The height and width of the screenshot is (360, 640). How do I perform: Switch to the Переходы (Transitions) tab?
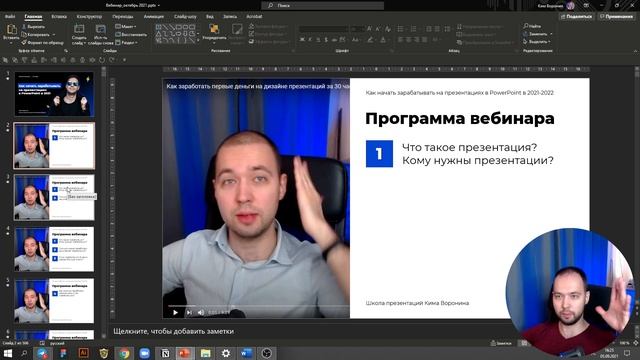point(122,17)
